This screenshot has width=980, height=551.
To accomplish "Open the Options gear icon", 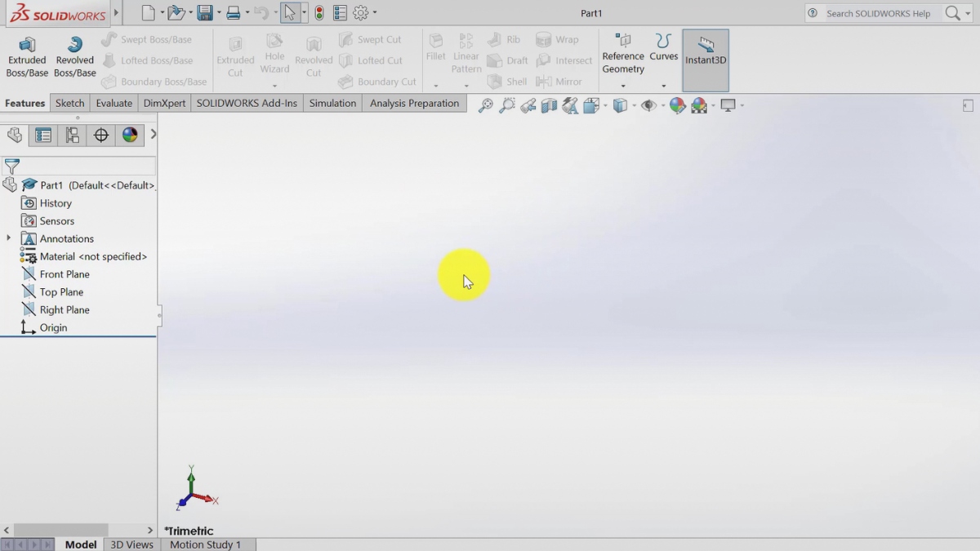I will [x=361, y=12].
